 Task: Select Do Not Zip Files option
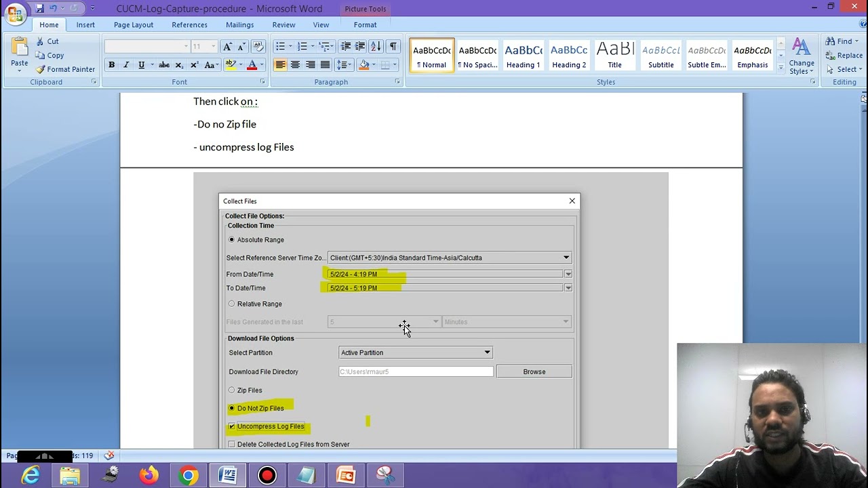pyautogui.click(x=232, y=408)
